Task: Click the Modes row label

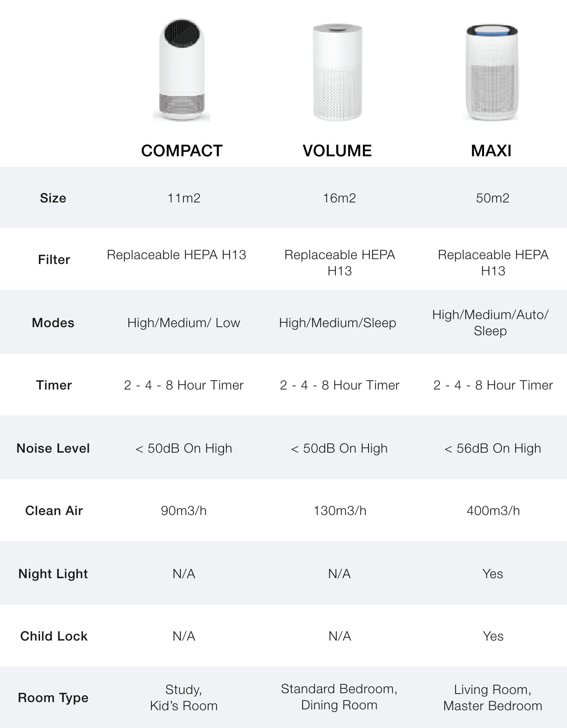Action: (x=53, y=323)
